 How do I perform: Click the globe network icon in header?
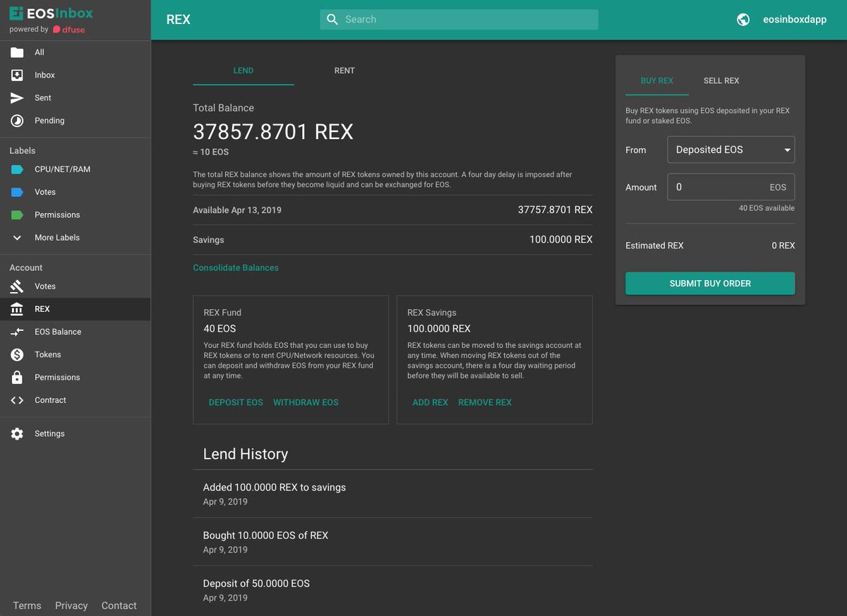click(743, 20)
